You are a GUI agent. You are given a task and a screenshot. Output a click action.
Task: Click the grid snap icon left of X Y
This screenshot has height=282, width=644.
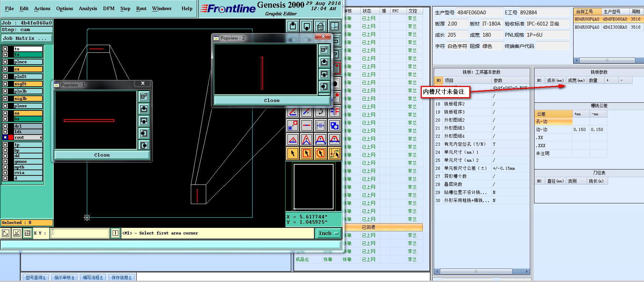[x=28, y=233]
